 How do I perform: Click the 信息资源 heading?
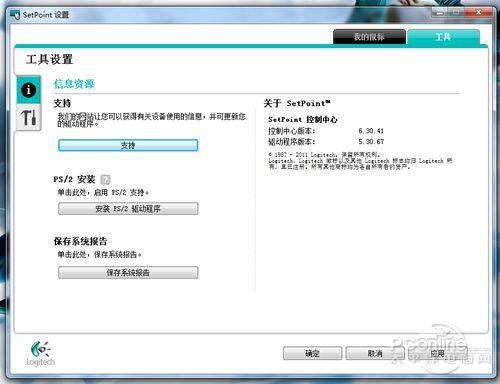[74, 84]
